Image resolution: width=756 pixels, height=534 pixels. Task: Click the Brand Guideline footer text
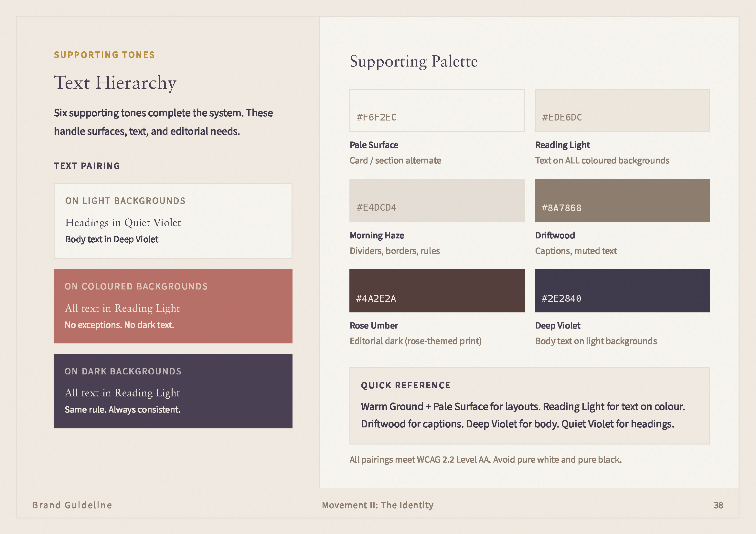(72, 505)
